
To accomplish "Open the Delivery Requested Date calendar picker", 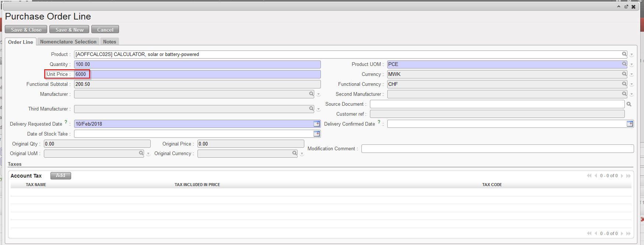I will click(316, 124).
